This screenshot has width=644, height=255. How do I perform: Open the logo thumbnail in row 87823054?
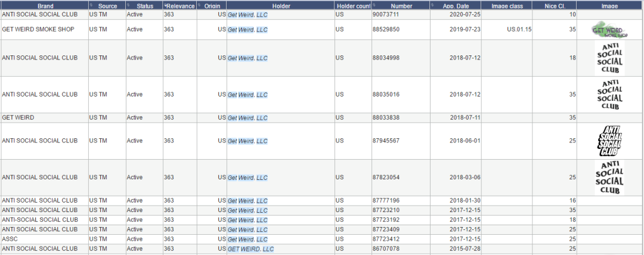(x=610, y=178)
